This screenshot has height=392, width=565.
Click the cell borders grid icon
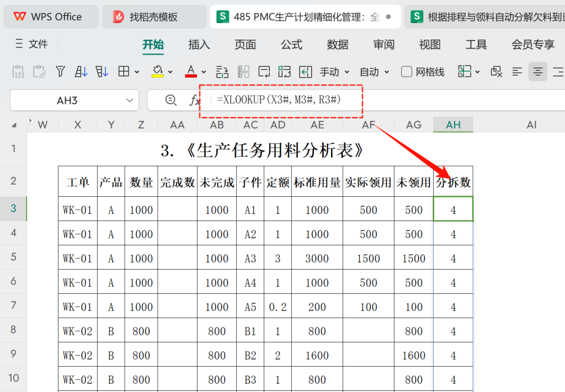point(124,72)
